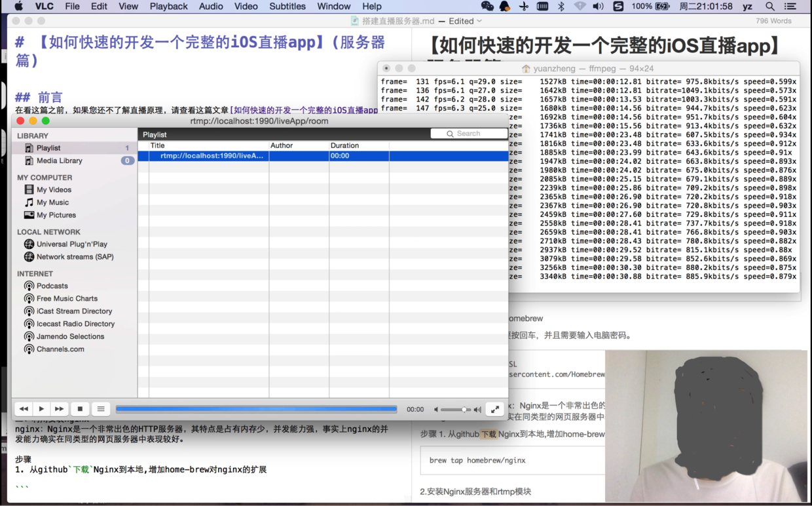
Task: Click the rewind previous button
Action: click(x=24, y=409)
